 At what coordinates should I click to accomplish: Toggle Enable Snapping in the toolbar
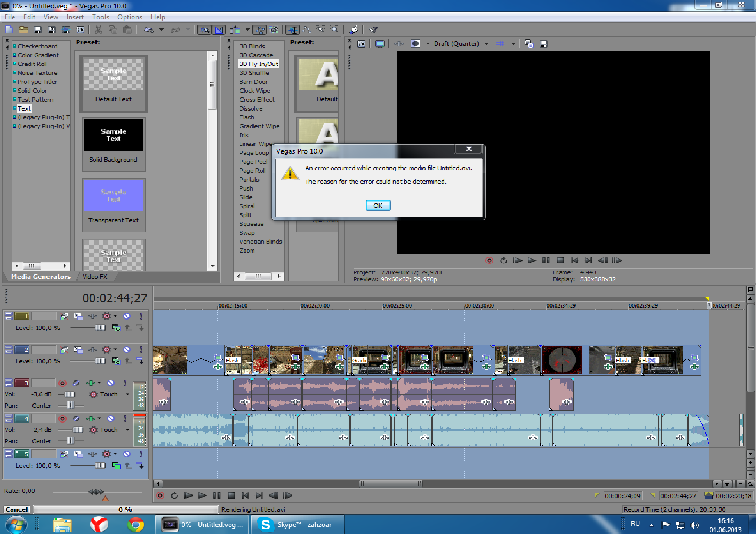(205, 30)
